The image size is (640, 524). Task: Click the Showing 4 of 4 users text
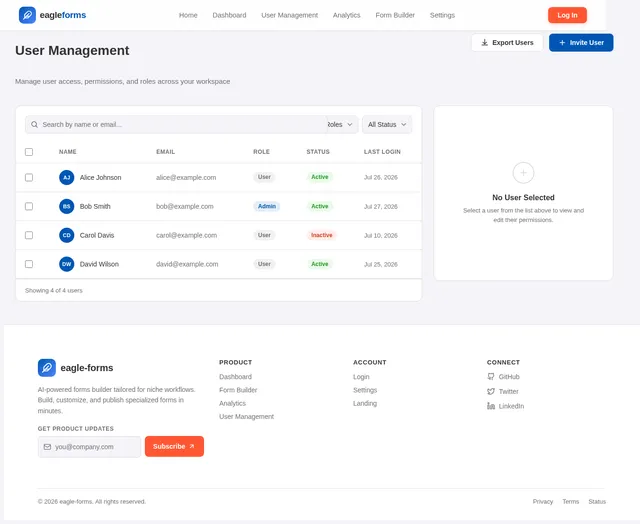click(53, 291)
